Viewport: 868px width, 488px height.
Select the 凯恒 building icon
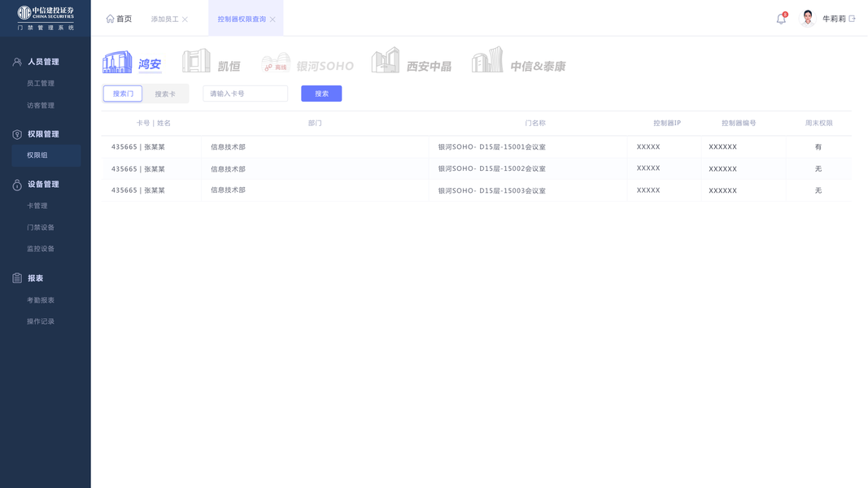pyautogui.click(x=197, y=61)
